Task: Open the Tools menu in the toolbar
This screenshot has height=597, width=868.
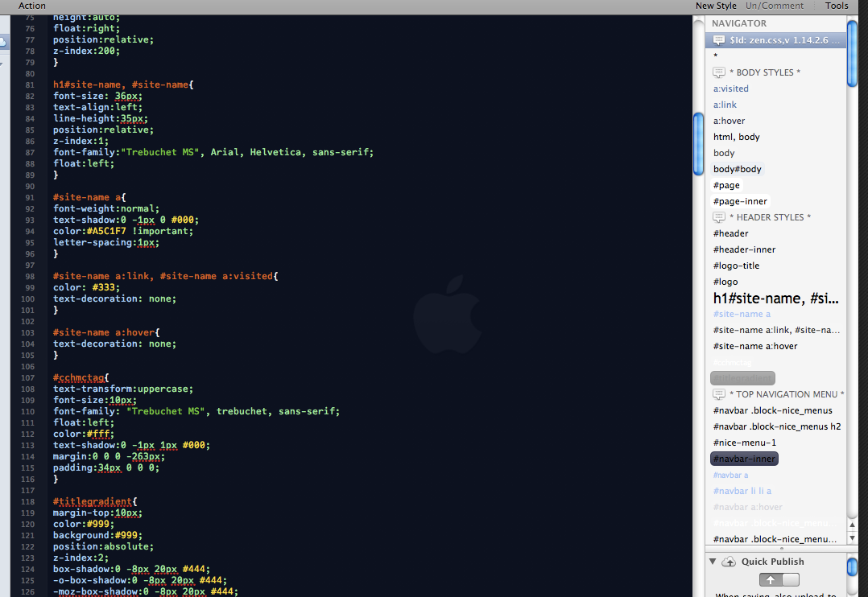Action: coord(837,6)
